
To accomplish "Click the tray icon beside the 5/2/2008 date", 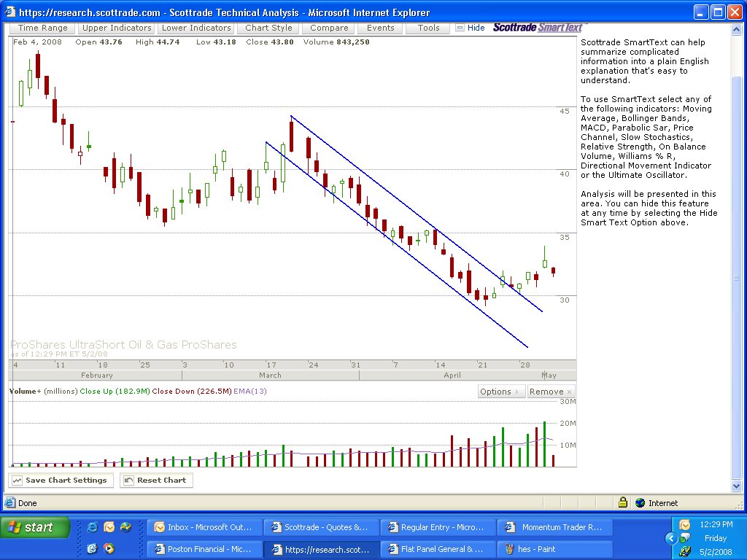I will click(684, 551).
